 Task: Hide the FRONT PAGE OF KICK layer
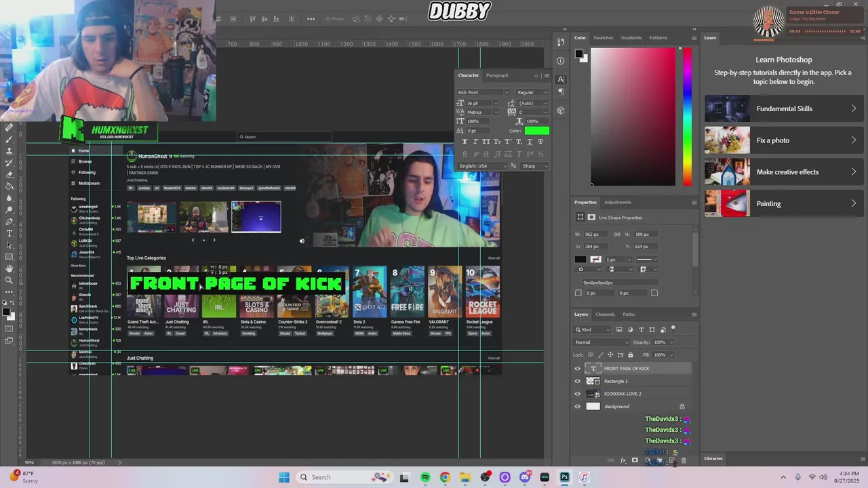(577, 369)
